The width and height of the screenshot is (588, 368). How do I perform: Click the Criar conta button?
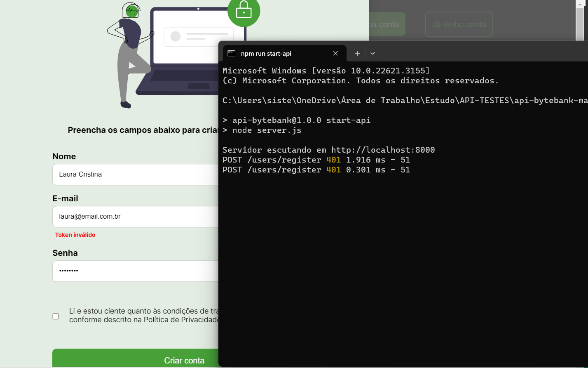136,358
